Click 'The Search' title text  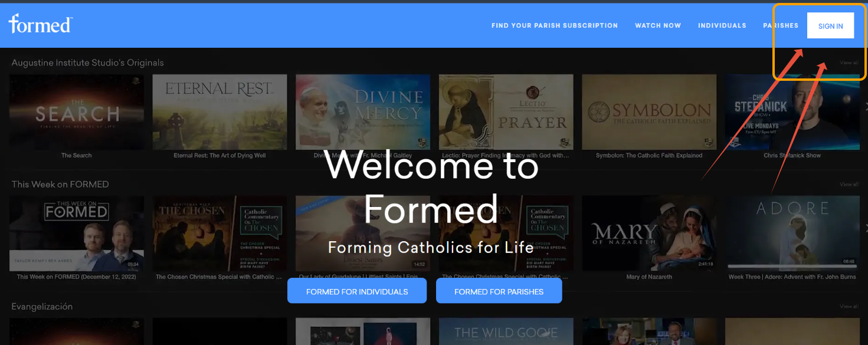click(x=77, y=156)
